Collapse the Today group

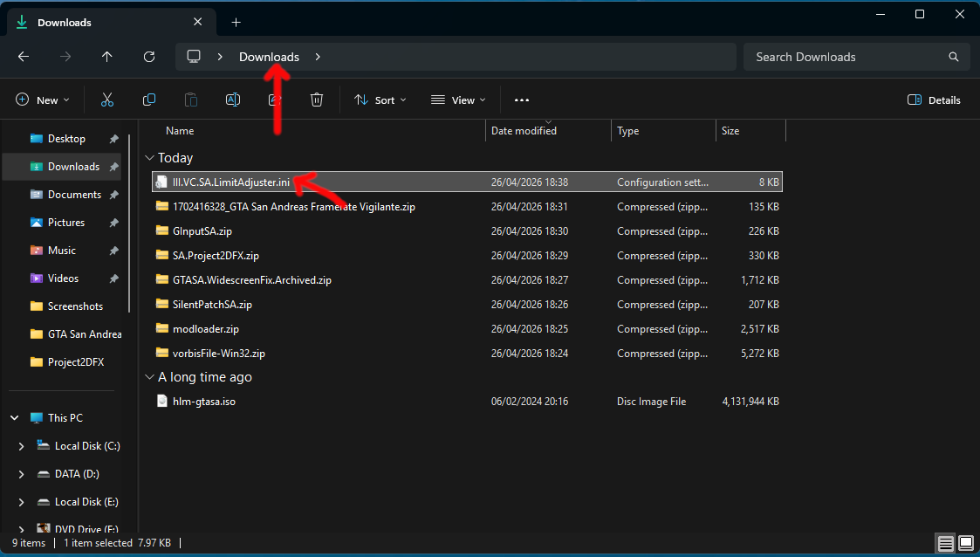(149, 158)
